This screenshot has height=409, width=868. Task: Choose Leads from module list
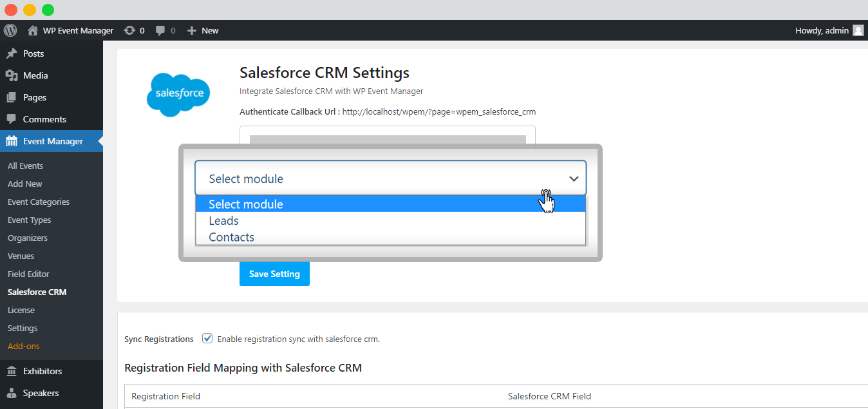390,221
